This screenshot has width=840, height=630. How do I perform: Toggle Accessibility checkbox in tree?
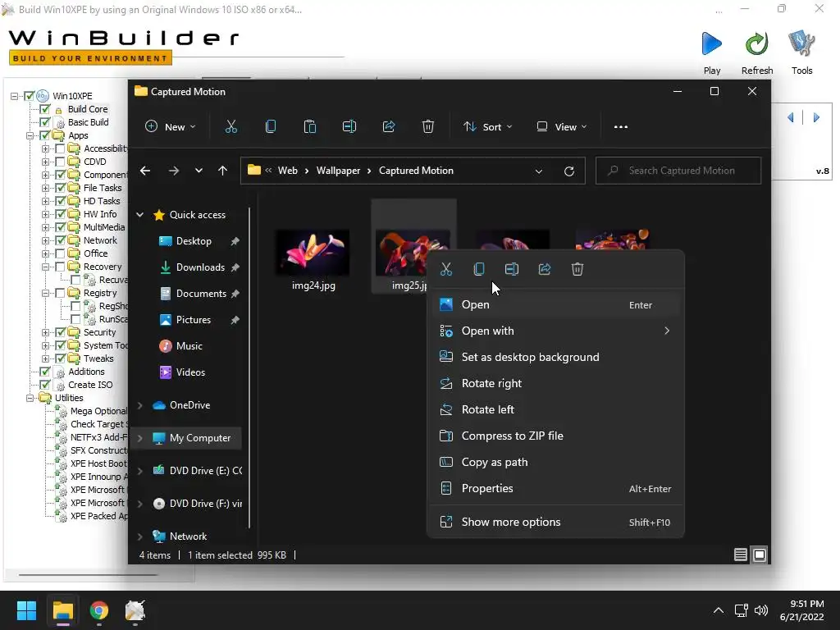click(61, 148)
